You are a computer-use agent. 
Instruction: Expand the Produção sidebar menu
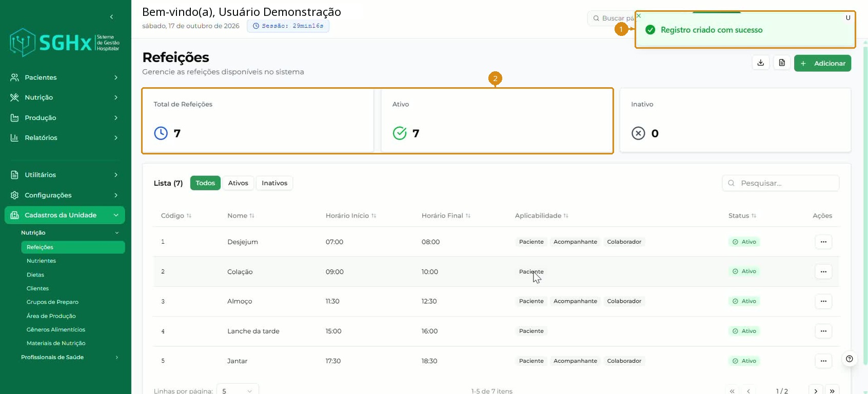(65, 117)
